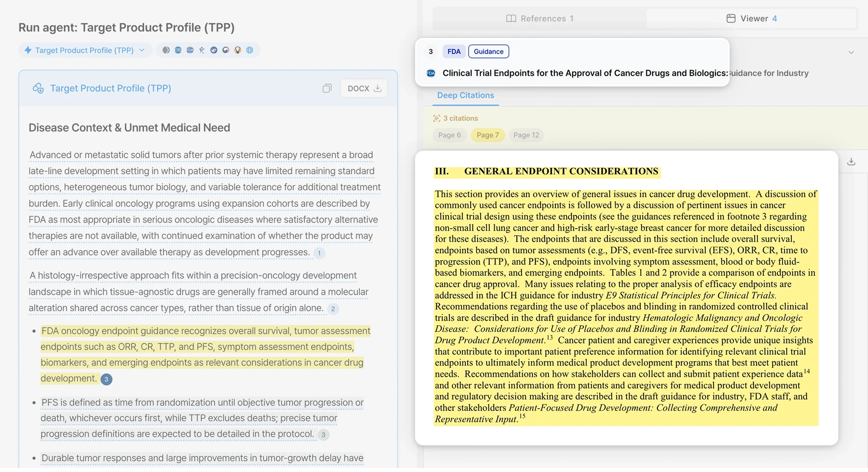
Task: Click the TPP document header icon
Action: pos(38,88)
